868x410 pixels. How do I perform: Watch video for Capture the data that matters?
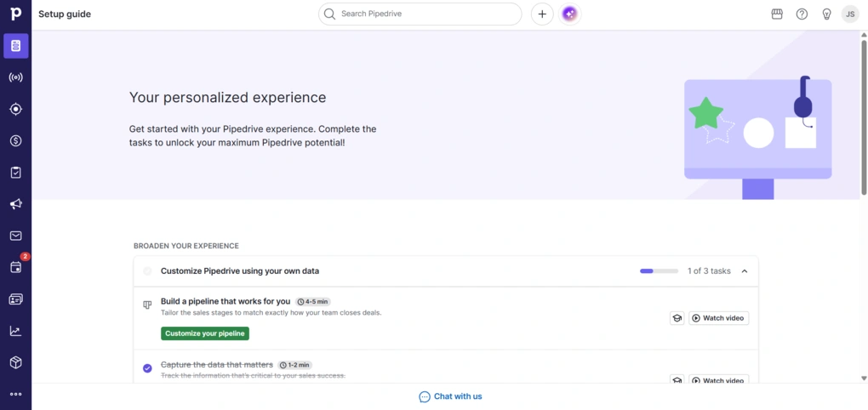pos(718,380)
